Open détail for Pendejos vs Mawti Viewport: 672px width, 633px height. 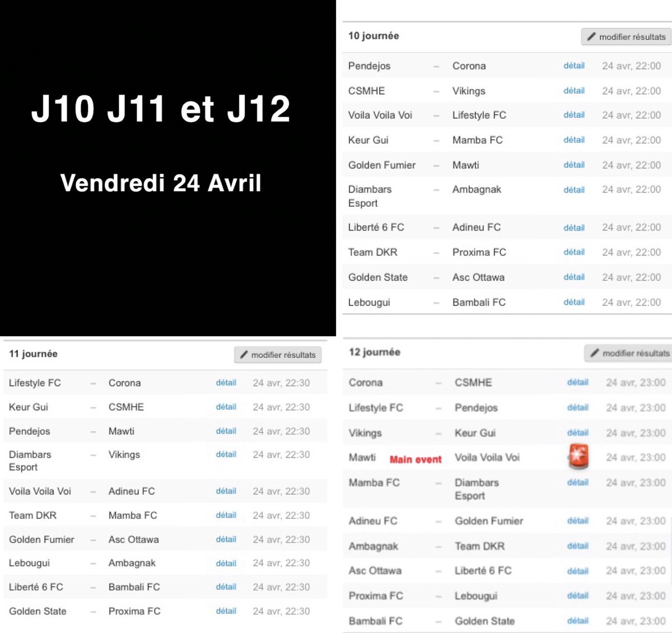tap(226, 431)
